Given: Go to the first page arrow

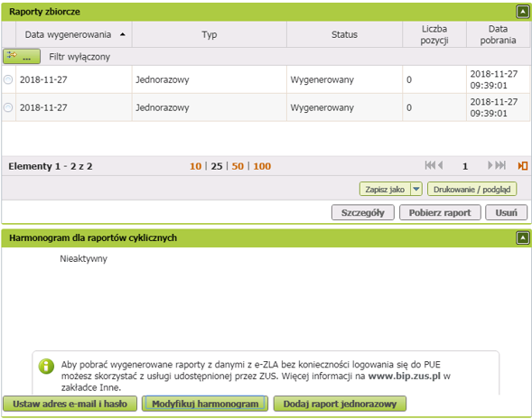Looking at the screenshot, I should [x=430, y=165].
